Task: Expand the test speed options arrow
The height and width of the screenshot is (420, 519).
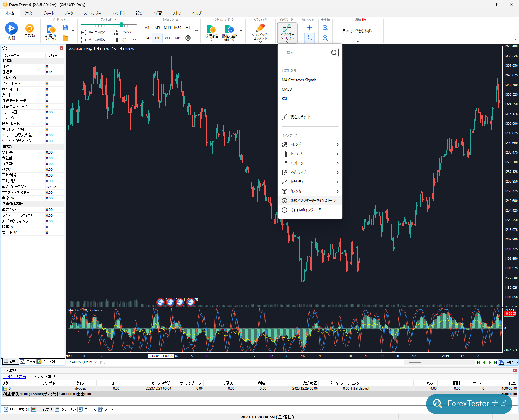Action: (x=135, y=40)
